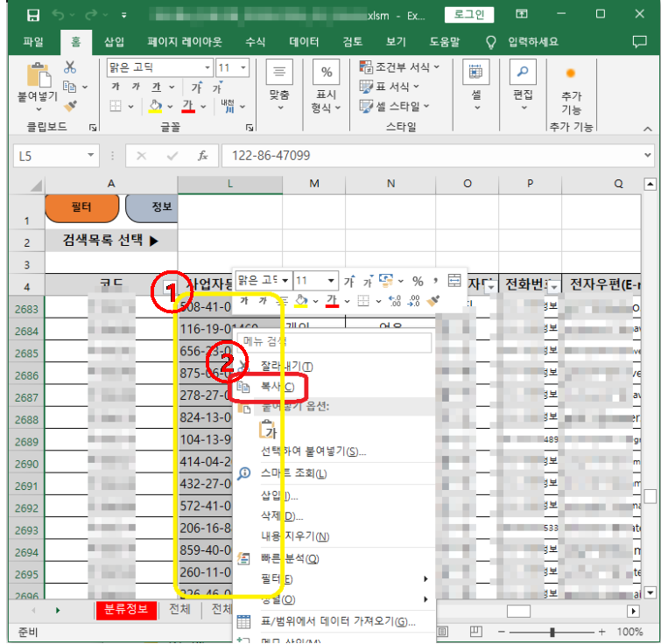
Task: Collapse the ribbon with the chevron
Action: 648,129
